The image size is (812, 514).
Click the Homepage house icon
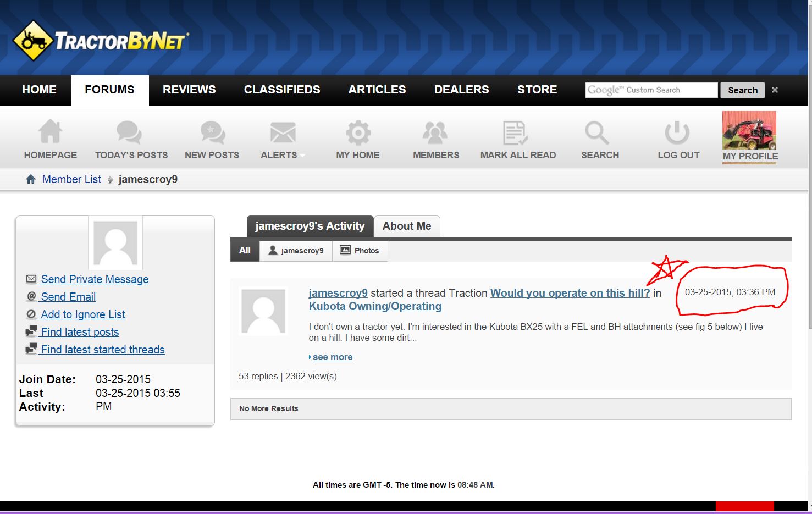click(x=50, y=132)
